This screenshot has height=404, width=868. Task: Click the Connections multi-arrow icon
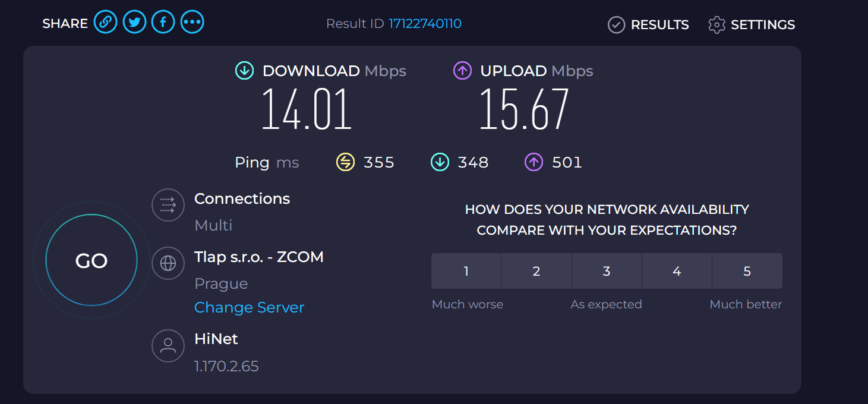pyautogui.click(x=168, y=205)
